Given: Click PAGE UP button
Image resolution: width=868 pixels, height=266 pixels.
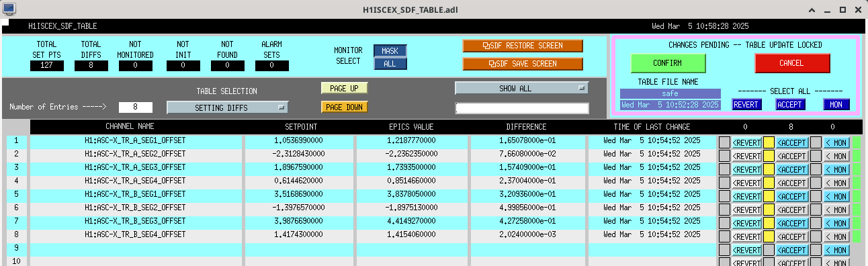Looking at the screenshot, I should (344, 88).
